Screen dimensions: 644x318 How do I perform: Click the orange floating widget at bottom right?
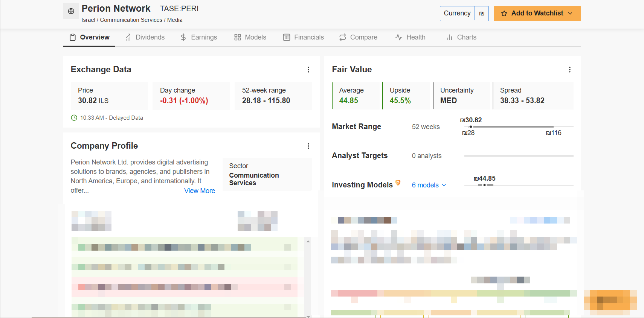610,303
